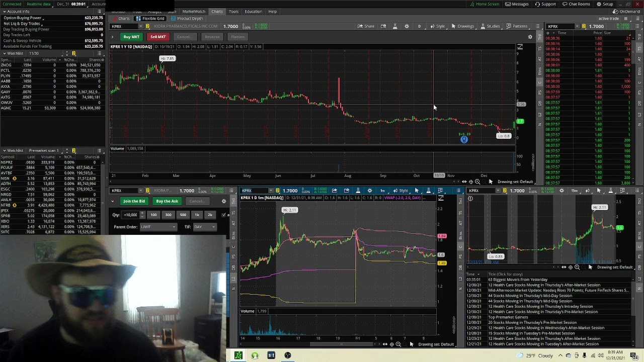Share the middle 1m chart
Viewport: 644px width, 362px height.
[334, 191]
